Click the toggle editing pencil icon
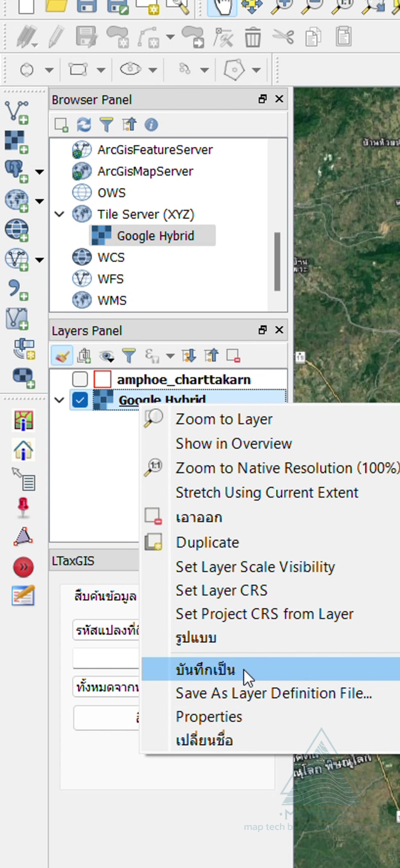This screenshot has width=400, height=868. pyautogui.click(x=57, y=37)
